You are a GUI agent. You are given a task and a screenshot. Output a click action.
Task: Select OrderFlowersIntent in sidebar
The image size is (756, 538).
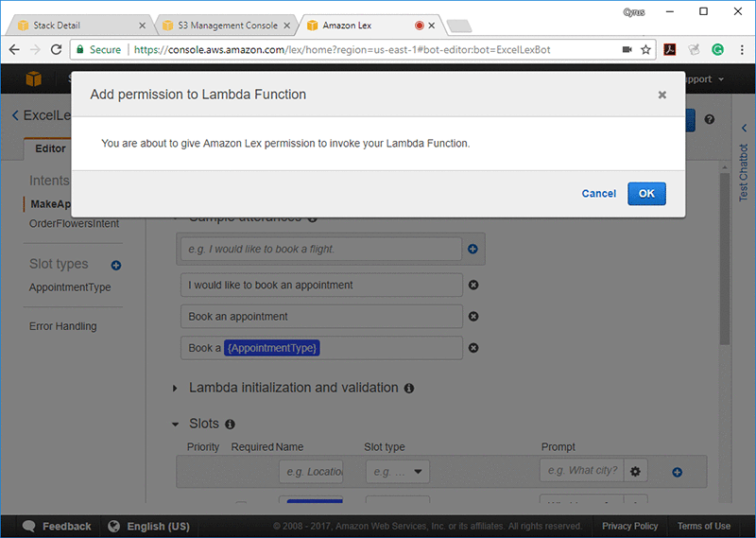(x=74, y=223)
